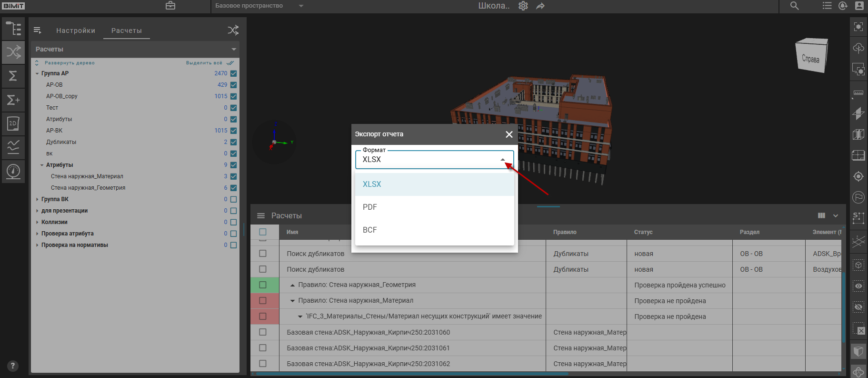
Task: Click the Выделить всё link
Action: (204, 63)
